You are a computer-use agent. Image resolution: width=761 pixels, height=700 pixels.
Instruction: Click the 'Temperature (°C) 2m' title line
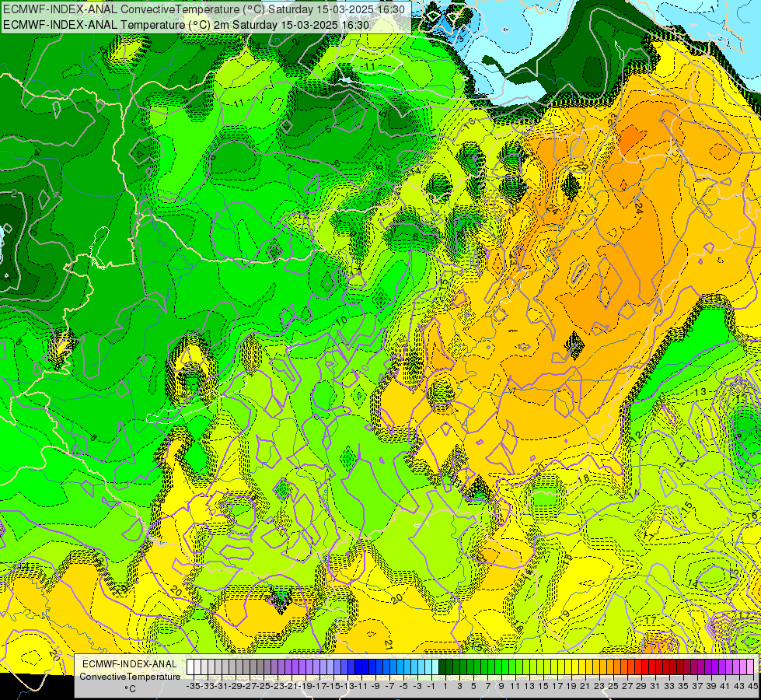186,25
